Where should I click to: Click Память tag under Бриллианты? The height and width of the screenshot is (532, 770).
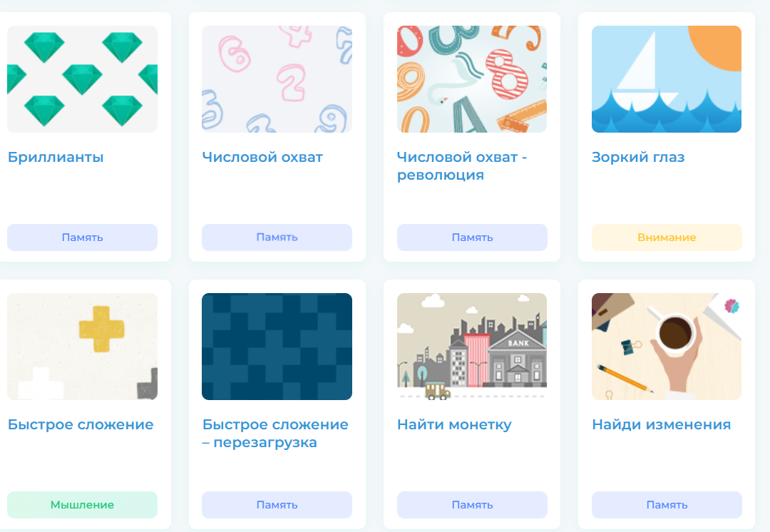click(x=82, y=237)
